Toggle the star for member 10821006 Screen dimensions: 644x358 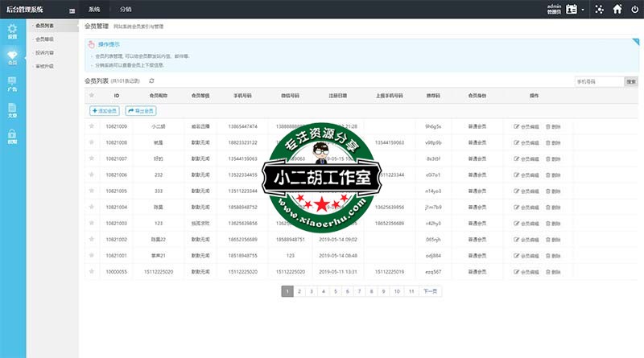tap(91, 175)
